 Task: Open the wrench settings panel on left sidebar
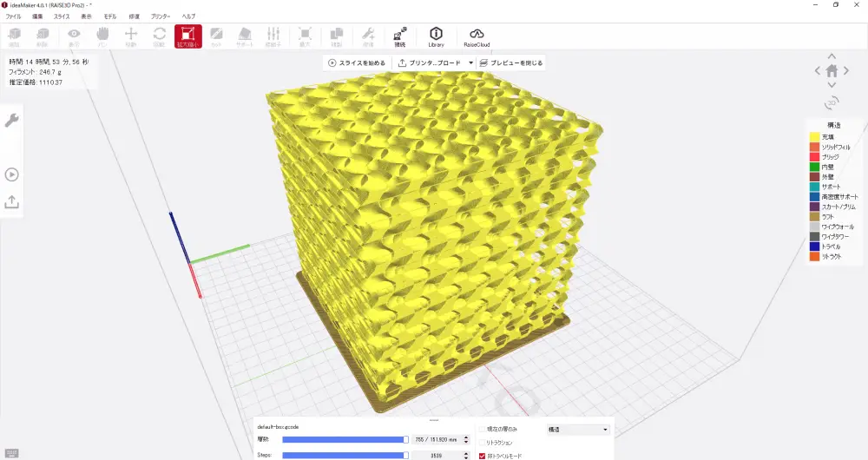click(12, 121)
